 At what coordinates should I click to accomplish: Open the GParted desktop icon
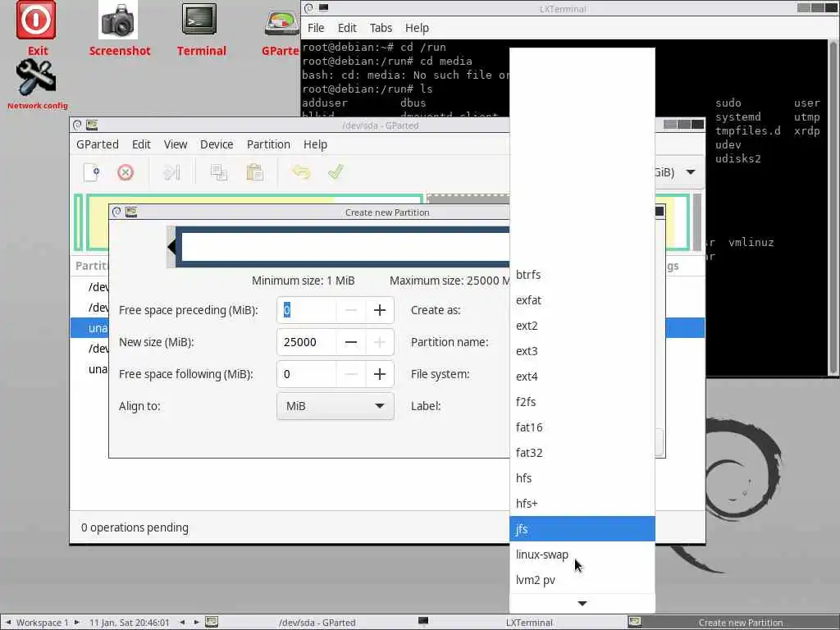click(x=282, y=24)
